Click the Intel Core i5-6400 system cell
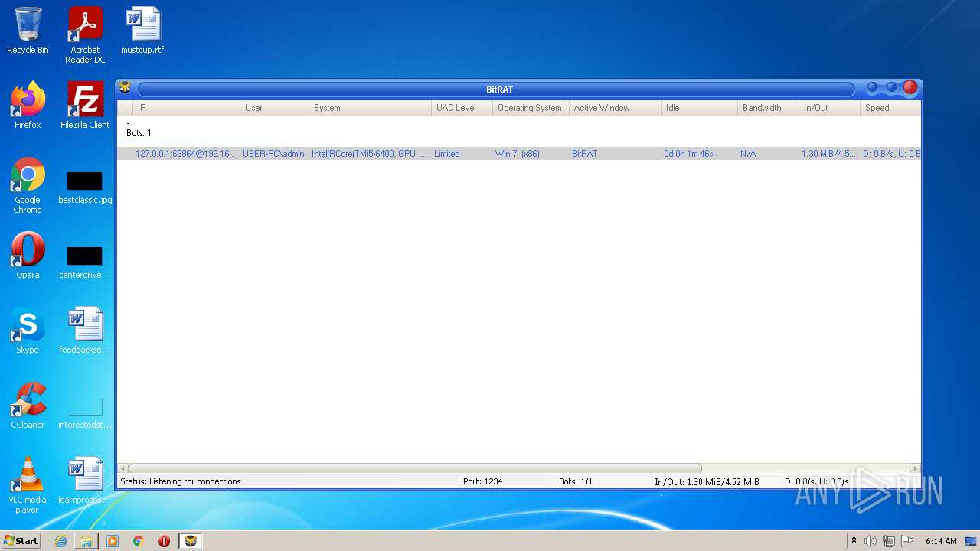The width and height of the screenshot is (980, 551). click(x=369, y=154)
